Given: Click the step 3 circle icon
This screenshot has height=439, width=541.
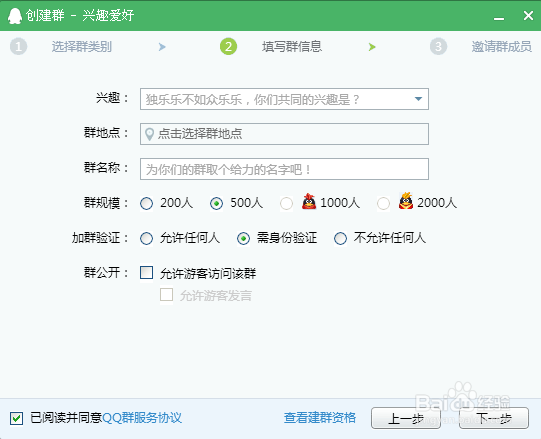Looking at the screenshot, I should click(x=439, y=47).
